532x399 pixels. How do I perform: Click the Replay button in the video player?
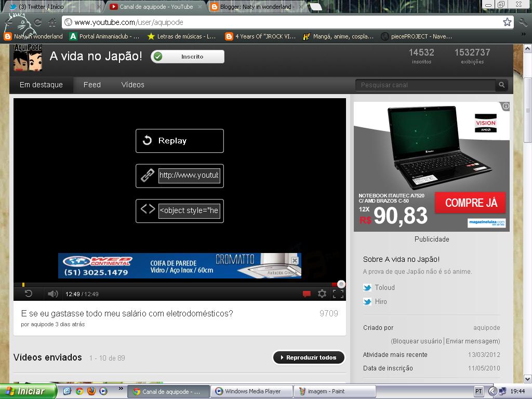[x=179, y=141]
